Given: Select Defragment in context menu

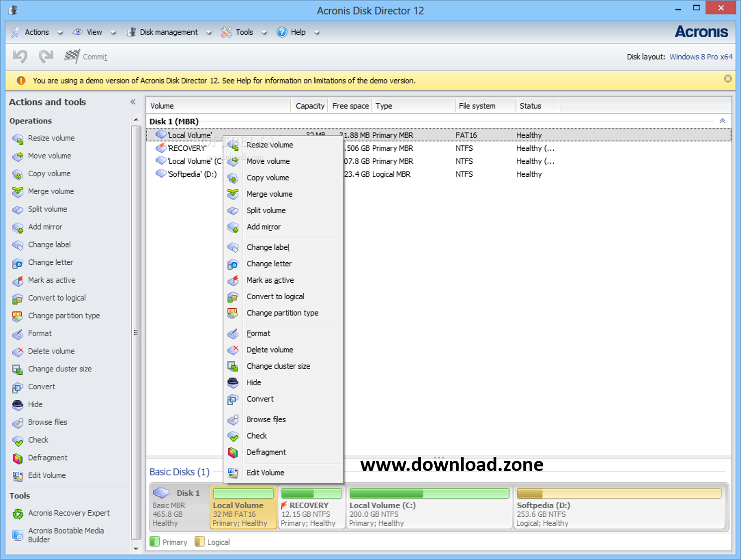Looking at the screenshot, I should click(x=283, y=452).
